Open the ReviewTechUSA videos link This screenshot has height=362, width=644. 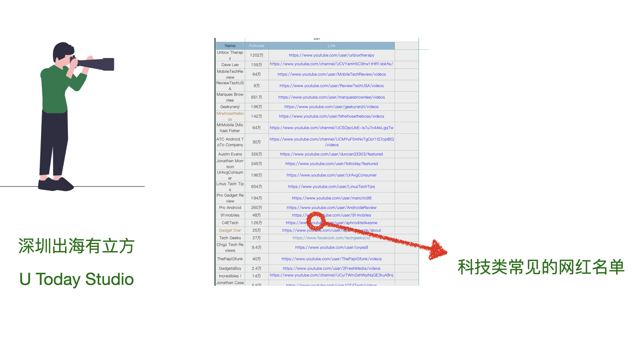click(x=331, y=86)
